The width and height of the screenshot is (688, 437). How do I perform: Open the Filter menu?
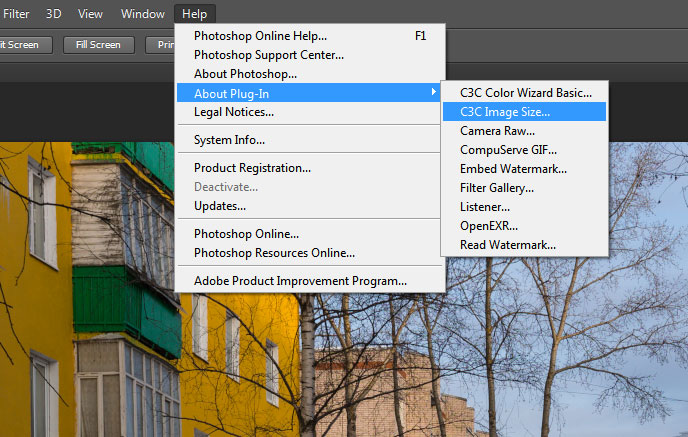[x=15, y=14]
